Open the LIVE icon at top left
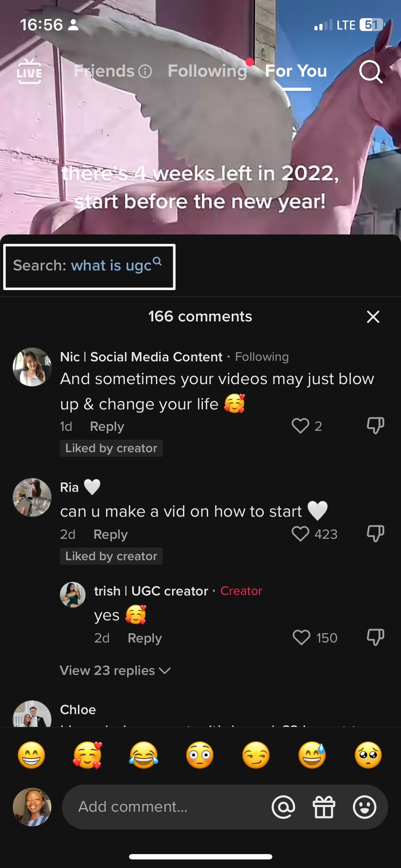 [x=29, y=72]
